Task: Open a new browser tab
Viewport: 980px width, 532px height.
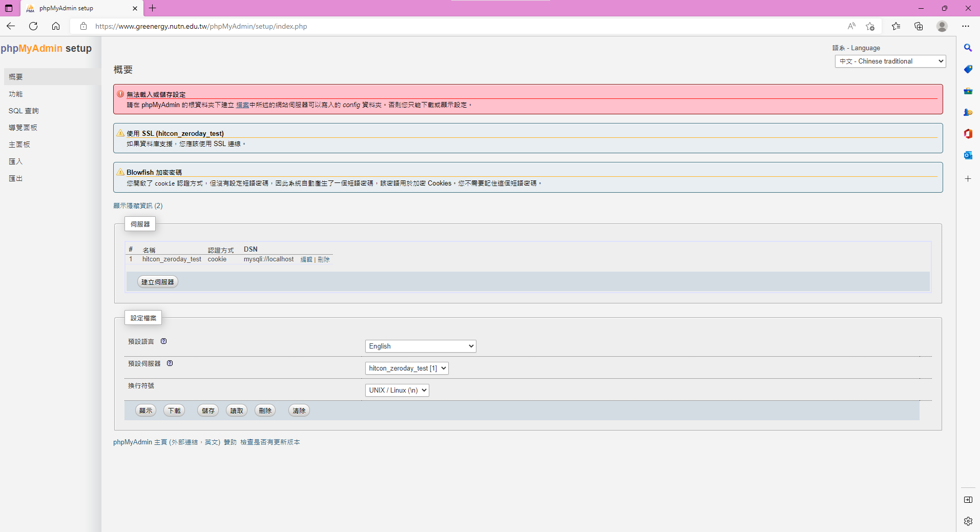Action: point(153,8)
